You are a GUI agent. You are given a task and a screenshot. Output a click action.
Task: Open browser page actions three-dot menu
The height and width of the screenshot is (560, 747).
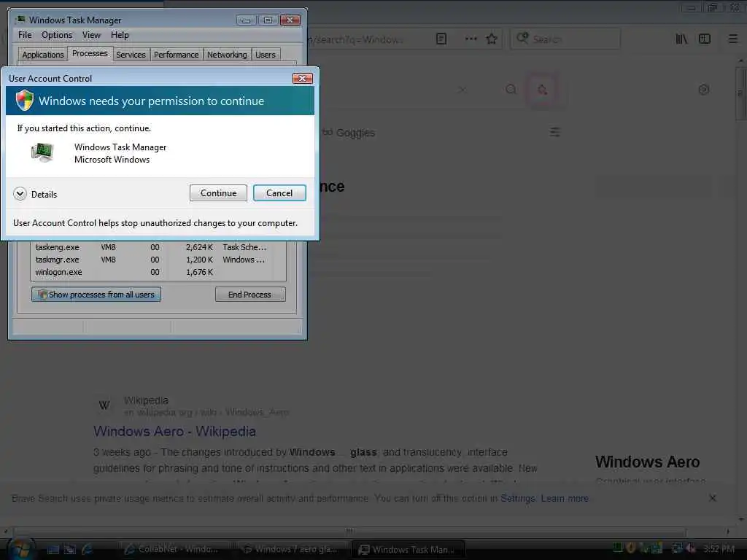click(x=471, y=39)
